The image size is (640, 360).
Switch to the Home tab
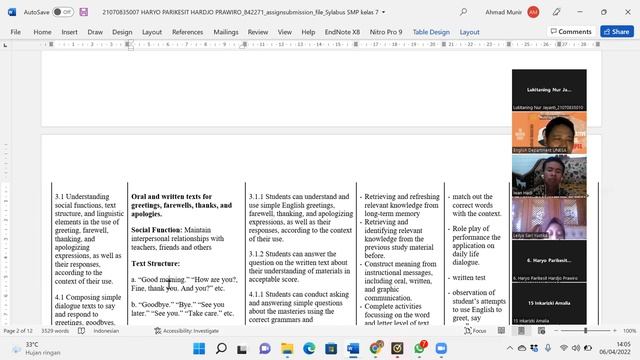coord(42,32)
